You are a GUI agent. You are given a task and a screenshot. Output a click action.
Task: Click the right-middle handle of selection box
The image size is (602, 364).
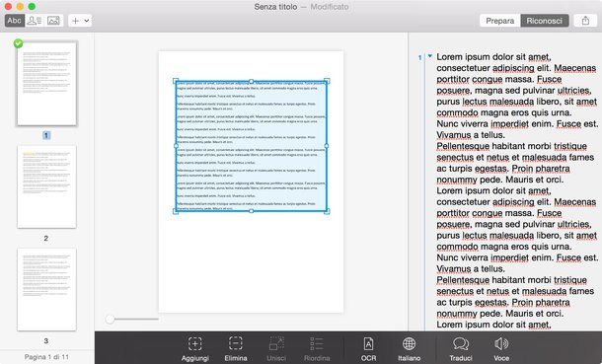pyautogui.click(x=327, y=146)
